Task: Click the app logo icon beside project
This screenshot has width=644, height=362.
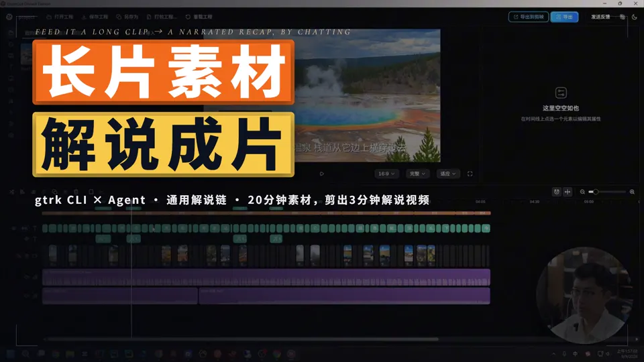Action: coord(9,17)
